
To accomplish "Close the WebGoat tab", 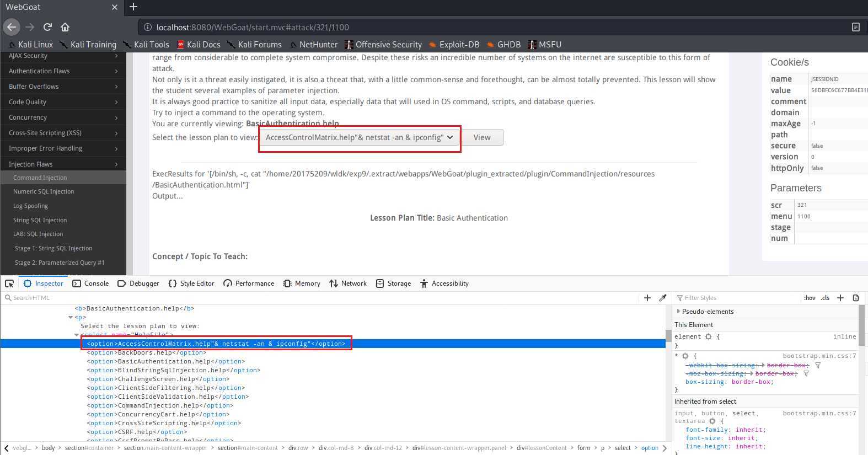I will click(x=114, y=7).
